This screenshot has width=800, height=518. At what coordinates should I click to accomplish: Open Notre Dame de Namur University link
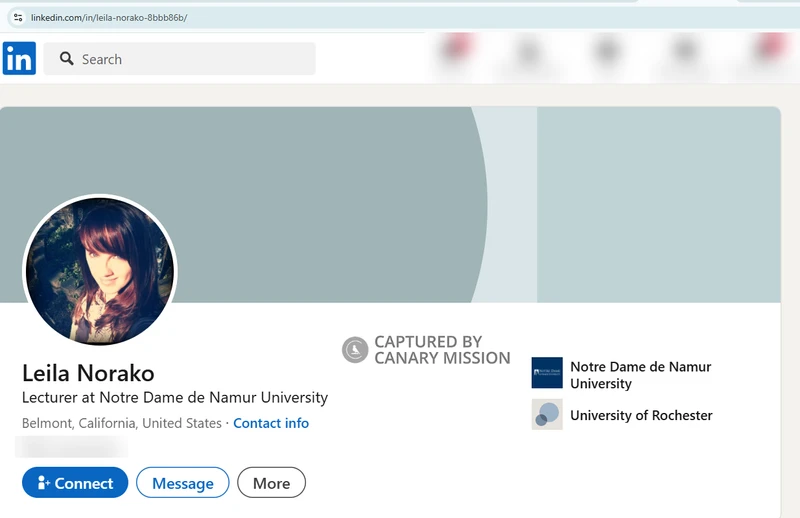(x=640, y=375)
